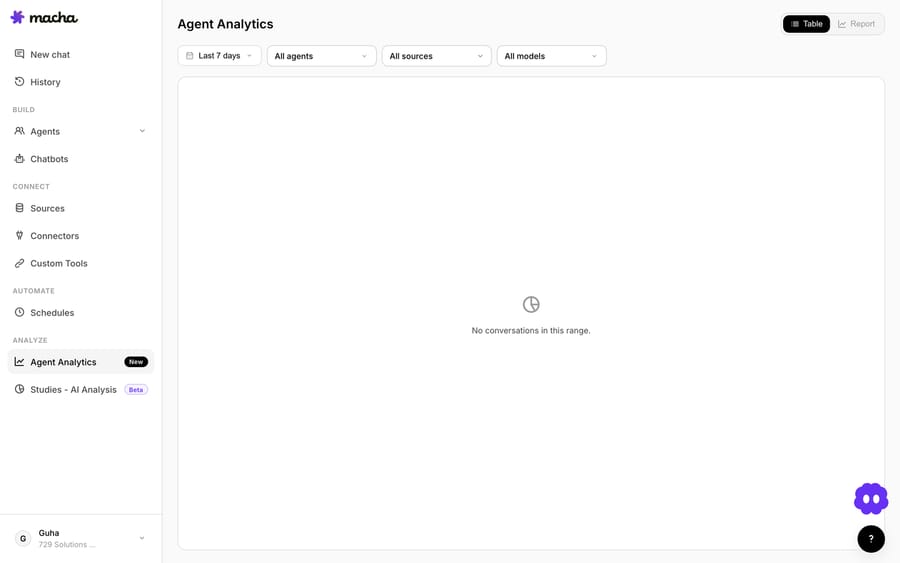
Task: Navigate to Connectors
Action: click(x=80, y=236)
